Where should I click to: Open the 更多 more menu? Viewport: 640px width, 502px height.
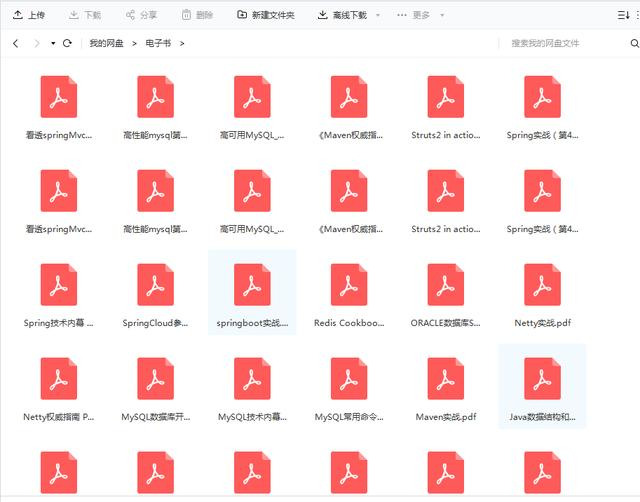tap(413, 15)
